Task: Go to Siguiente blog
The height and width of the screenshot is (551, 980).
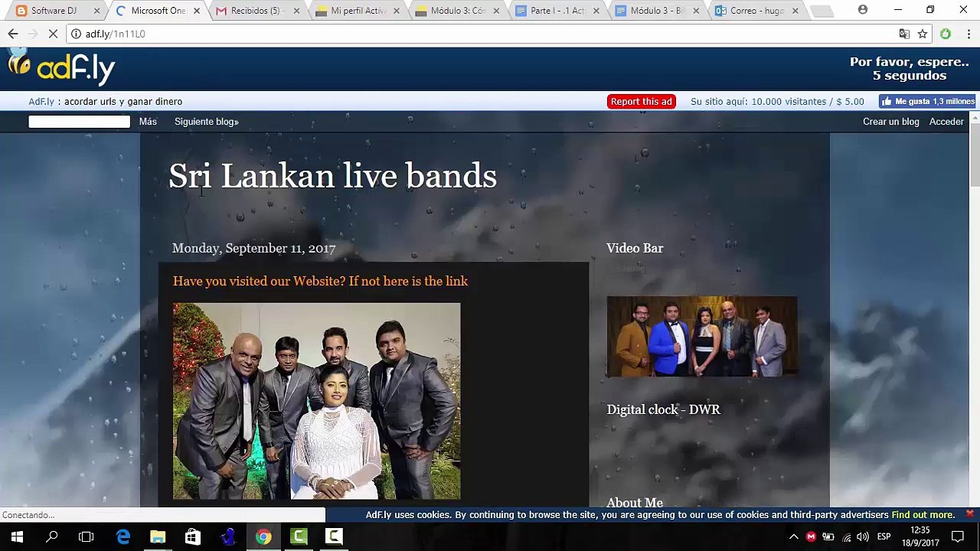Action: 207,122
